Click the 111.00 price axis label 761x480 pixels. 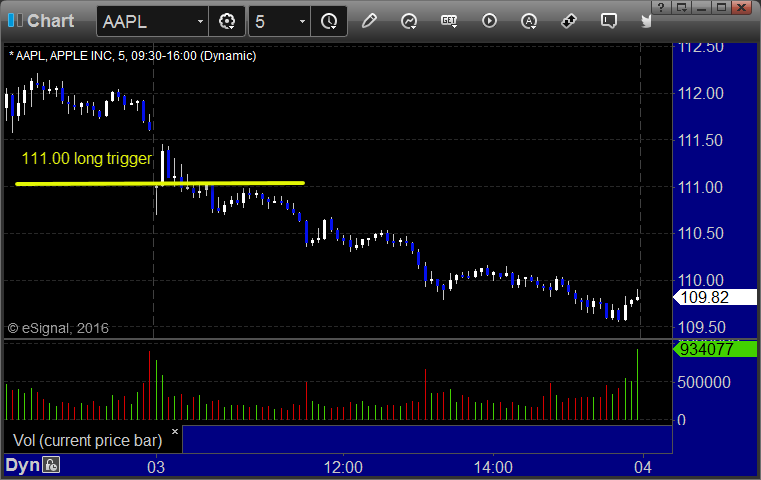tap(700, 187)
